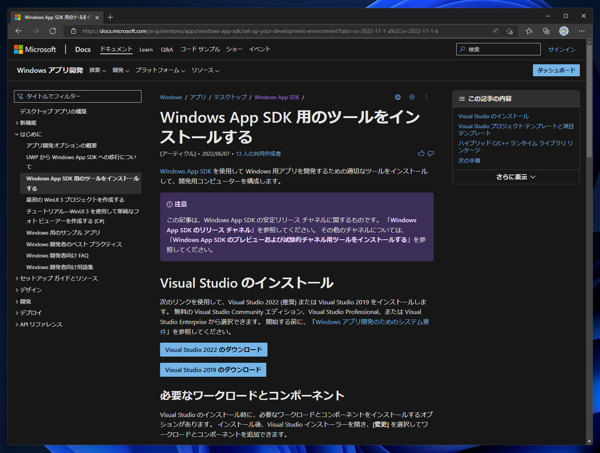Click the Microsoft logo
This screenshot has height=453, width=600.
tap(35, 49)
